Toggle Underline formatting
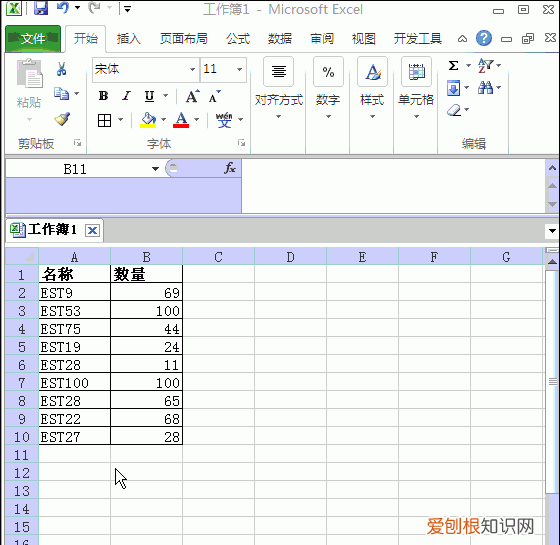 click(x=149, y=96)
